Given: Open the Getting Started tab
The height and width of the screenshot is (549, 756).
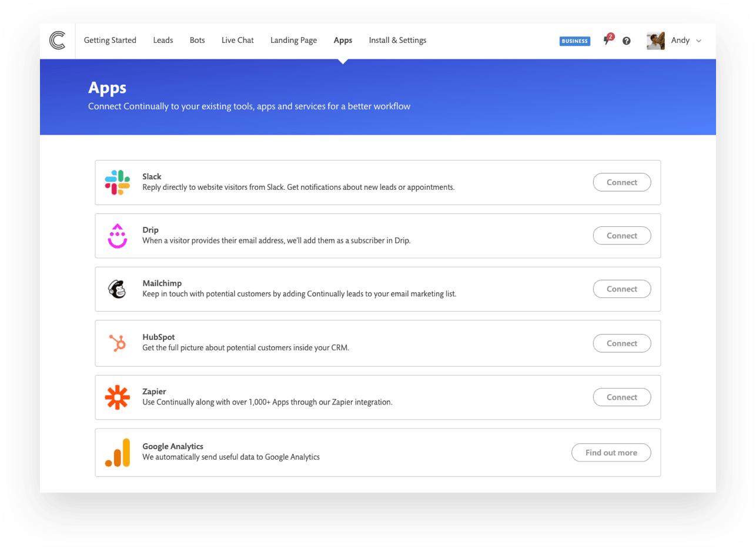Looking at the screenshot, I should 110,41.
